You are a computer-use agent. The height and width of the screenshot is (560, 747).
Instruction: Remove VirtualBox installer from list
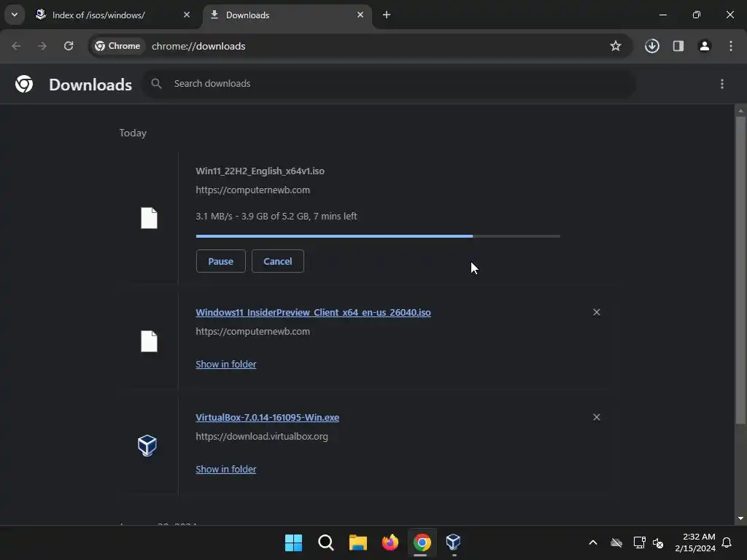pos(597,417)
